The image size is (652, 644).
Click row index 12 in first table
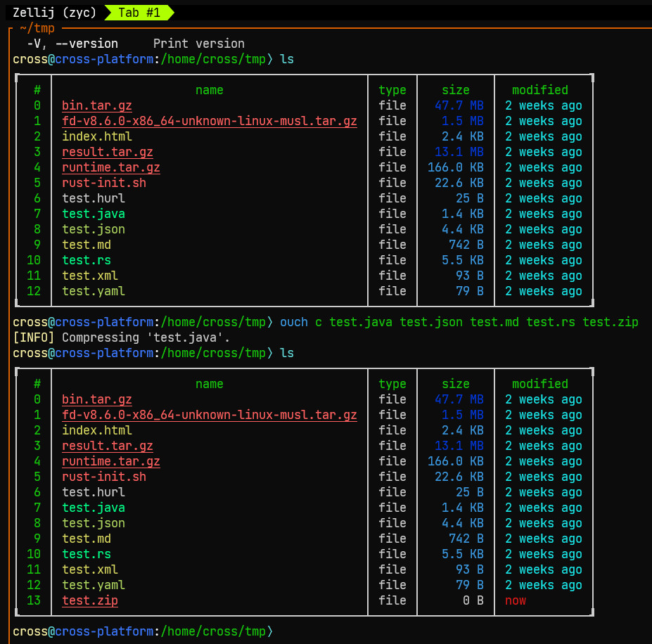tap(34, 292)
